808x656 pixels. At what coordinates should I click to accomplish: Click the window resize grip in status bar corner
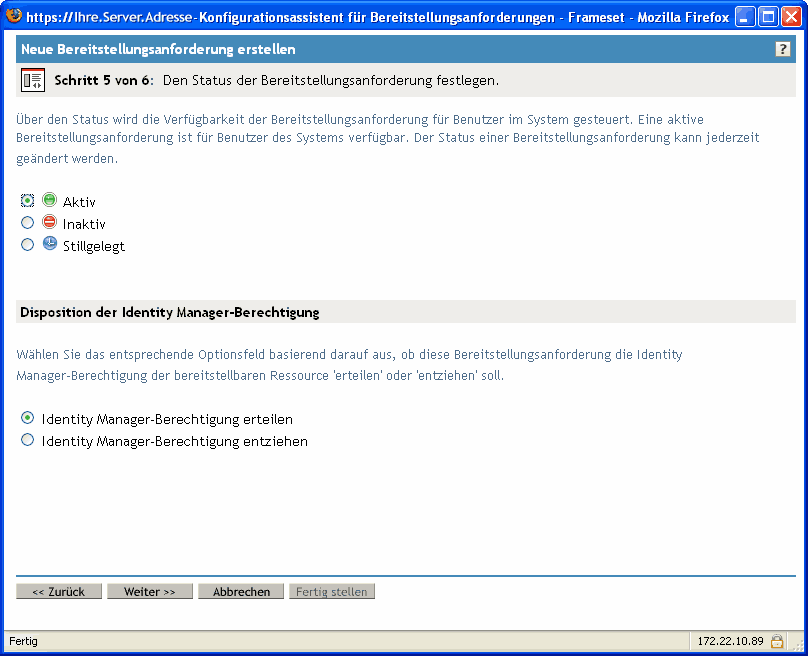797,645
